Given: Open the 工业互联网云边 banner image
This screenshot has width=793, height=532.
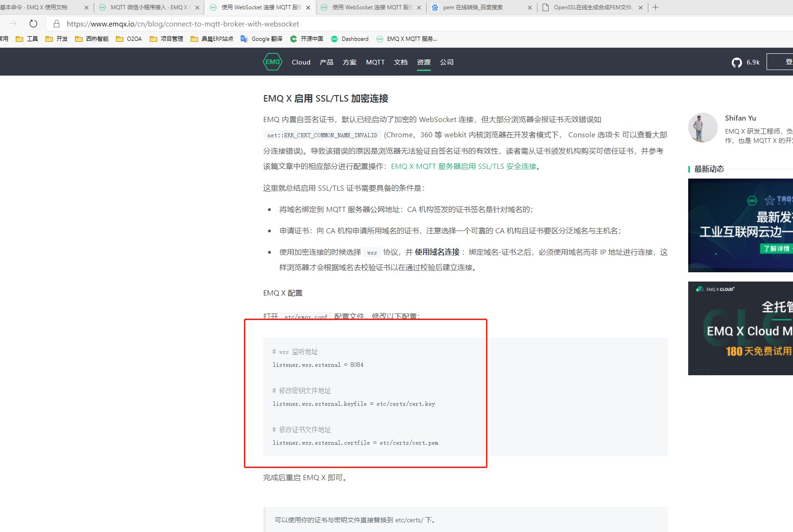Looking at the screenshot, I should coord(741,225).
